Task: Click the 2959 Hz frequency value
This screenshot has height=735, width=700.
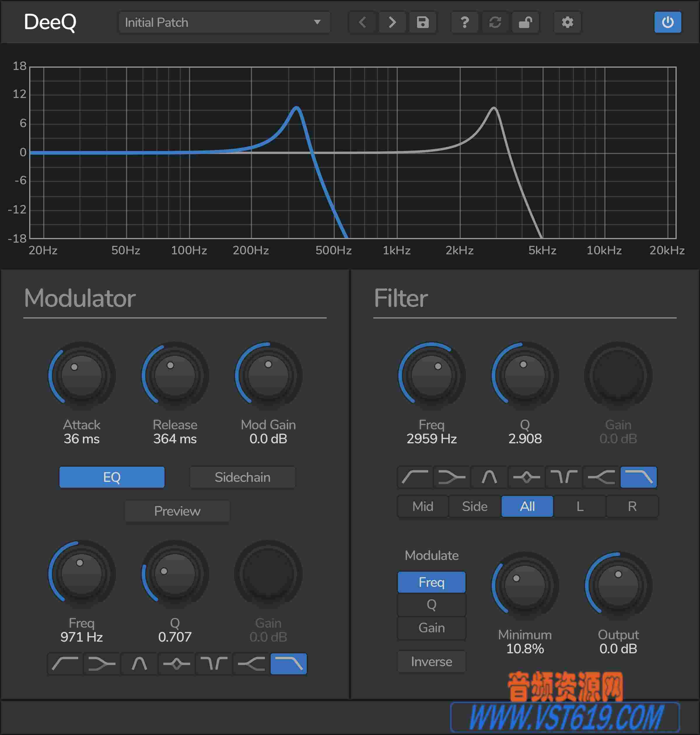Action: coord(432,439)
